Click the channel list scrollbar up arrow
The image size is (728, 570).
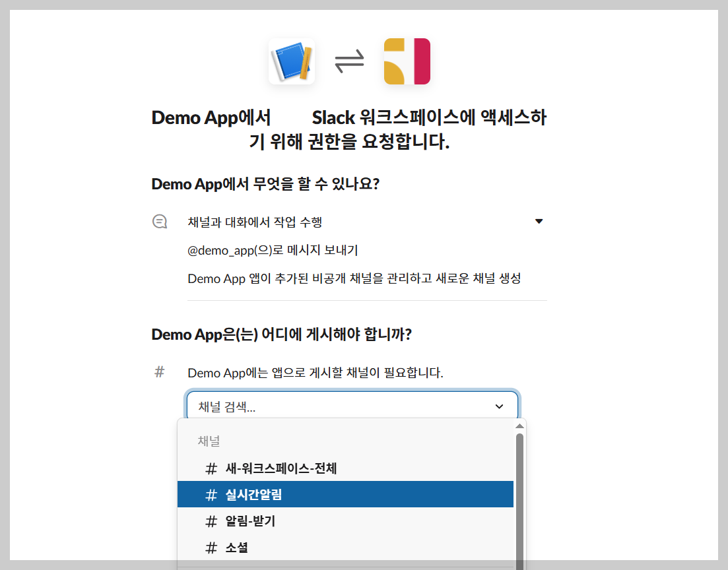(x=520, y=426)
